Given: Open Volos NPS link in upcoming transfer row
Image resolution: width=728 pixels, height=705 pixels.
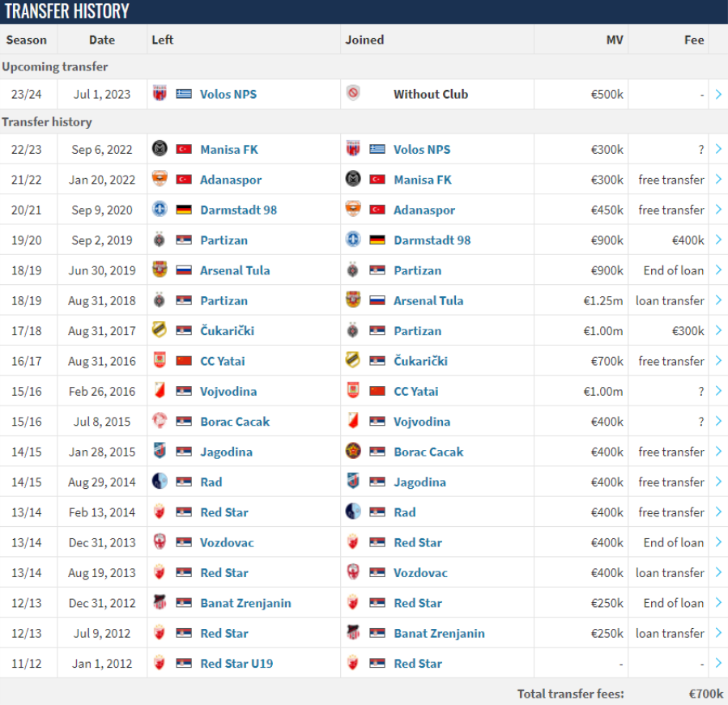Looking at the screenshot, I should point(228,94).
